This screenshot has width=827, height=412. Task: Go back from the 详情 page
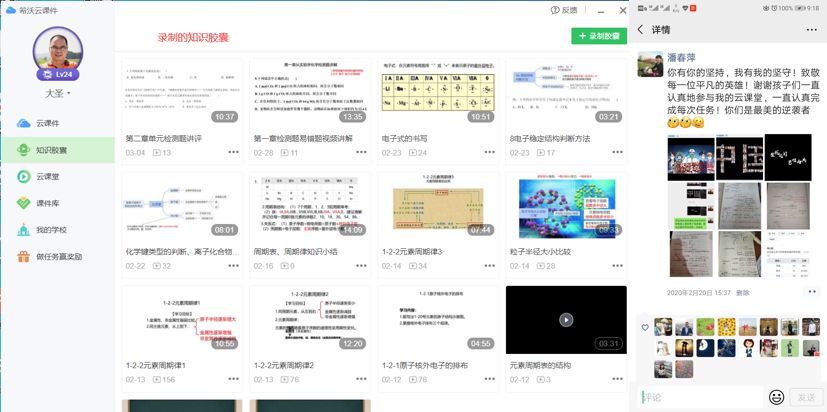tap(641, 30)
